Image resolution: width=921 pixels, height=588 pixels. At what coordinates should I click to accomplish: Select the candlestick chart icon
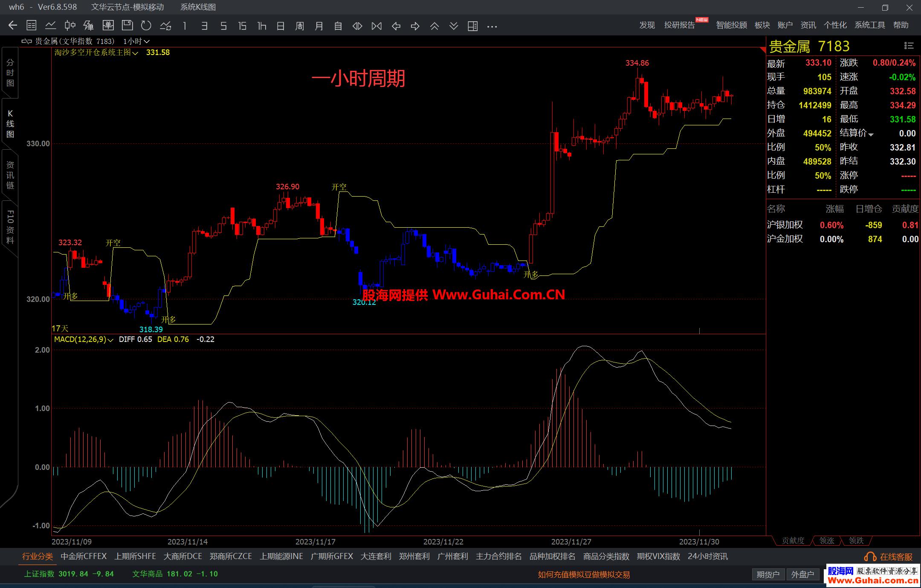point(70,26)
